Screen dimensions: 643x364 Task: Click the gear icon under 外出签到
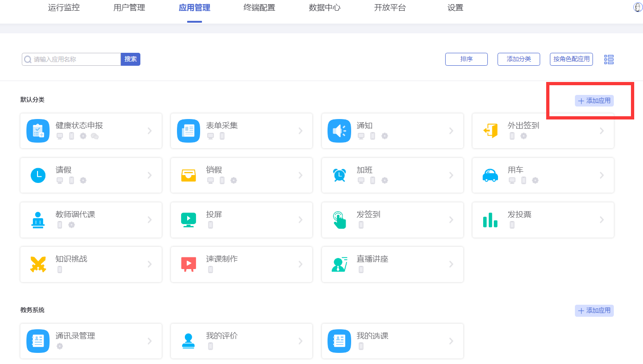tap(523, 136)
